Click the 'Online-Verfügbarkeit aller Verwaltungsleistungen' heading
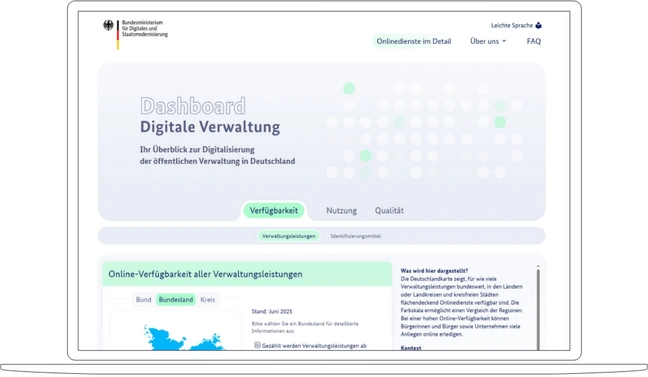This screenshot has height=377, width=648. (x=205, y=274)
